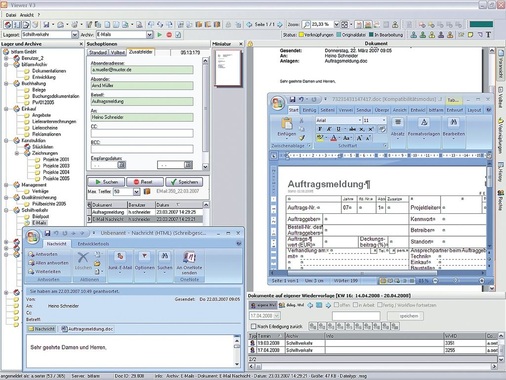Click the yellow sticky note tool

[x=471, y=35]
